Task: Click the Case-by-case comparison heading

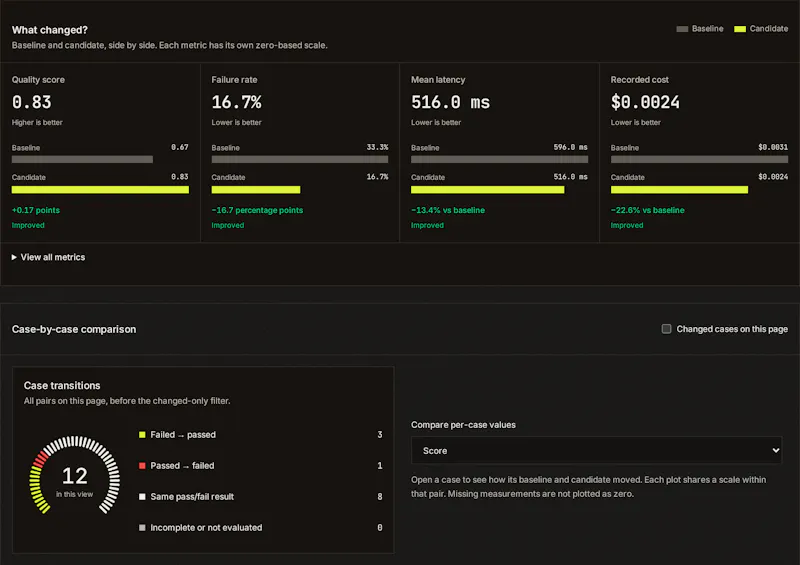Action: click(x=74, y=329)
